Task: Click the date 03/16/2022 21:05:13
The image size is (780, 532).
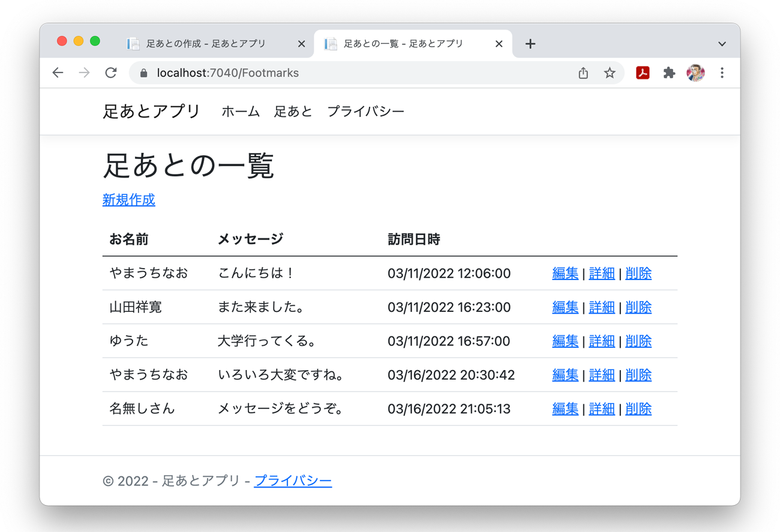Action: point(449,409)
